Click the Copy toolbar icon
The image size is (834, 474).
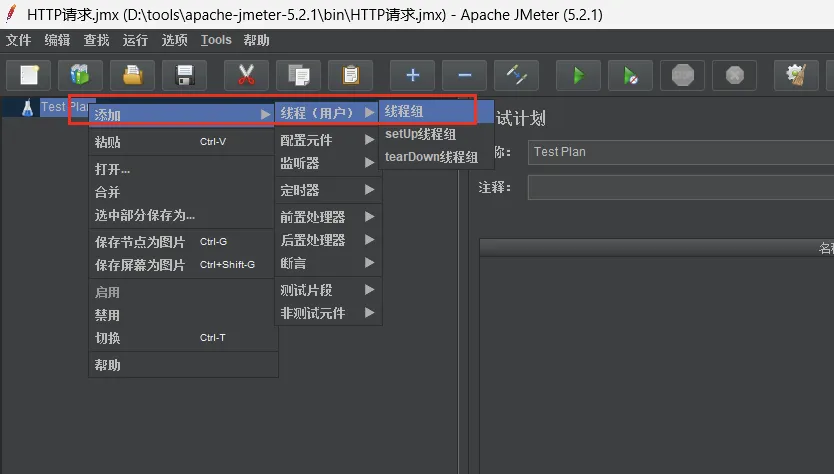[298, 75]
